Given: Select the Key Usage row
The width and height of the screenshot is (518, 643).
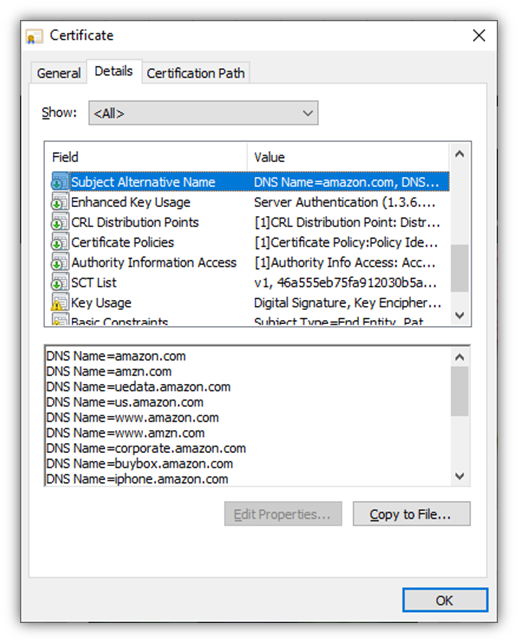Looking at the screenshot, I should pyautogui.click(x=250, y=302).
